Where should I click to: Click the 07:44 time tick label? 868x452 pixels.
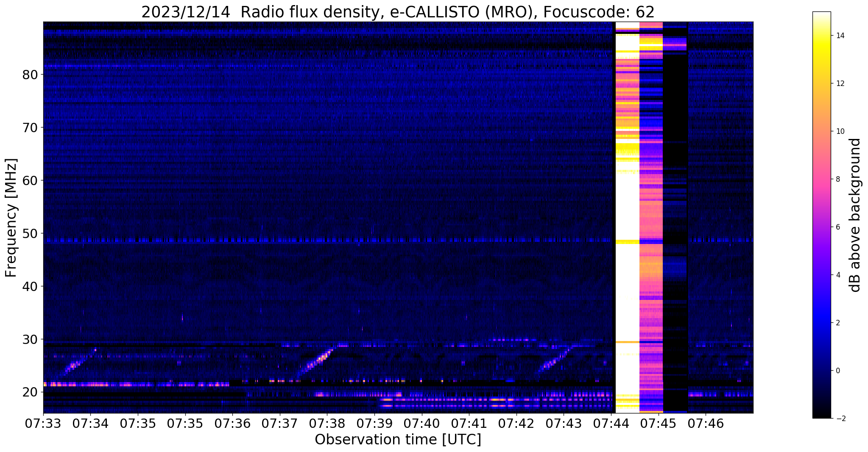pos(611,424)
